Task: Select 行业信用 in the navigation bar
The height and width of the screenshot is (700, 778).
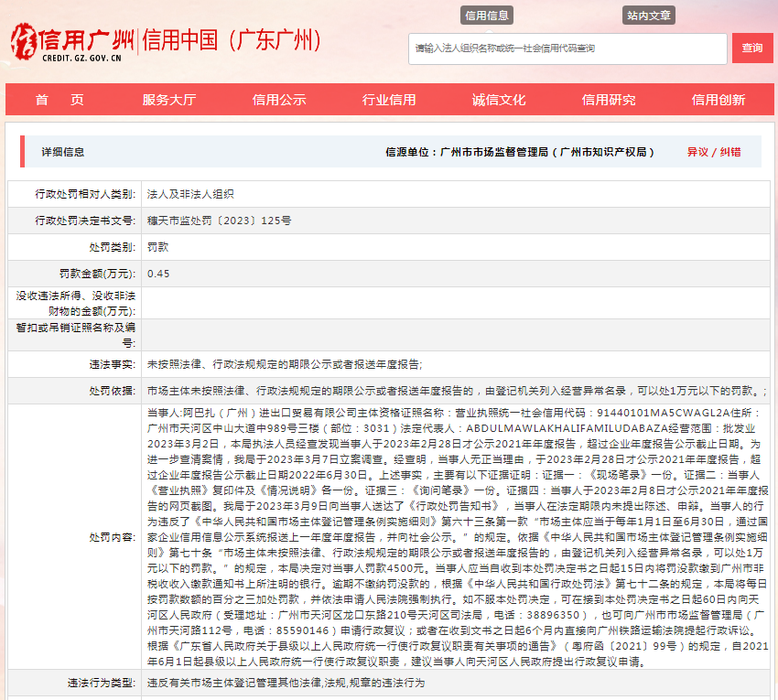Action: click(x=389, y=100)
